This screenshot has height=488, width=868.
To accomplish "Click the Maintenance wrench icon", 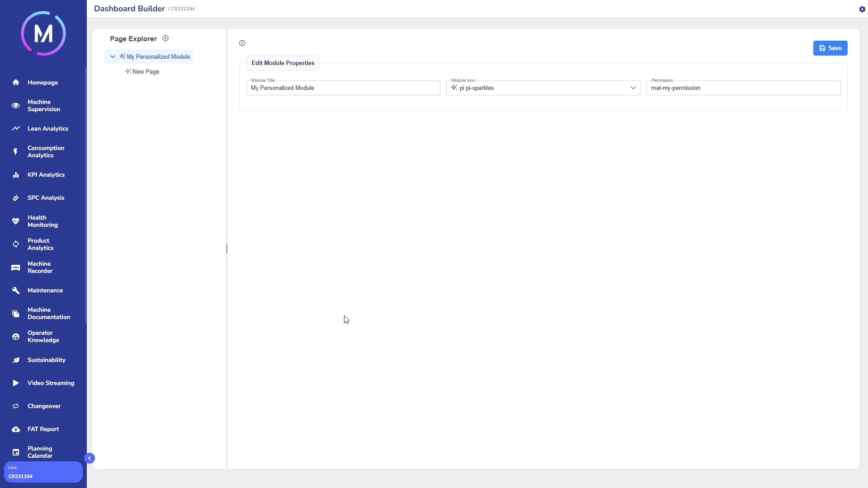I will pyautogui.click(x=16, y=291).
